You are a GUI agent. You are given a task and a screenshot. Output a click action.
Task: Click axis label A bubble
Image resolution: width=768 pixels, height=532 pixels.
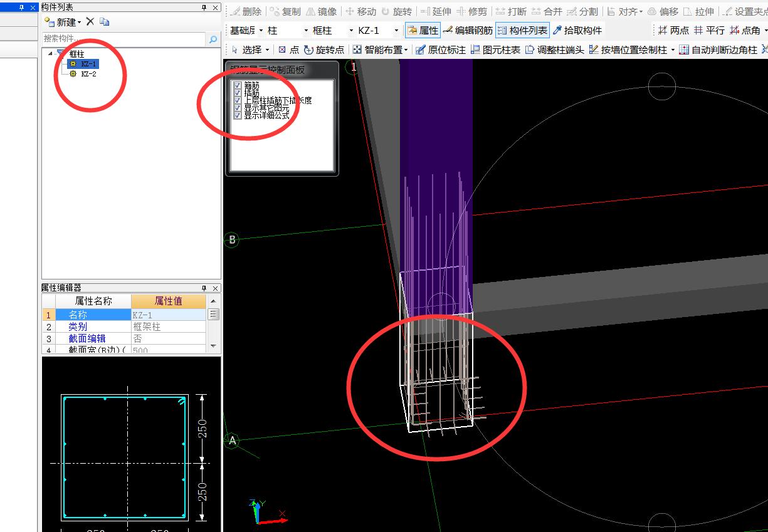(232, 441)
